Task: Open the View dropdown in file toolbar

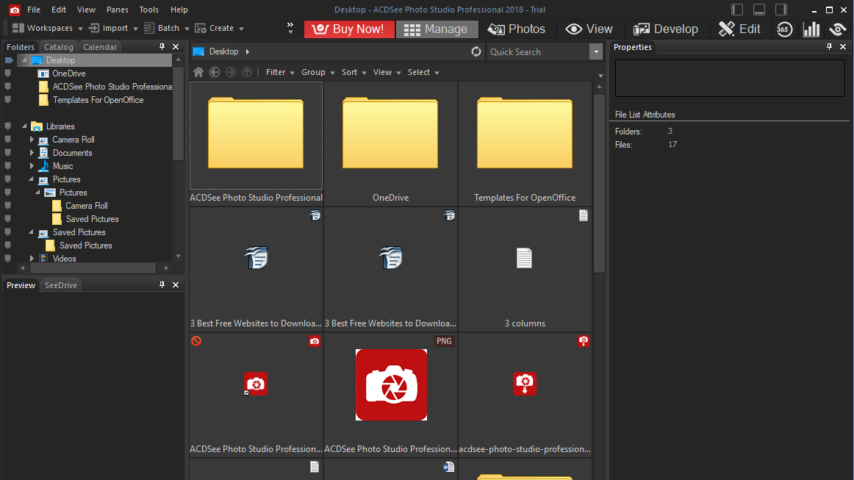Action: (x=387, y=72)
